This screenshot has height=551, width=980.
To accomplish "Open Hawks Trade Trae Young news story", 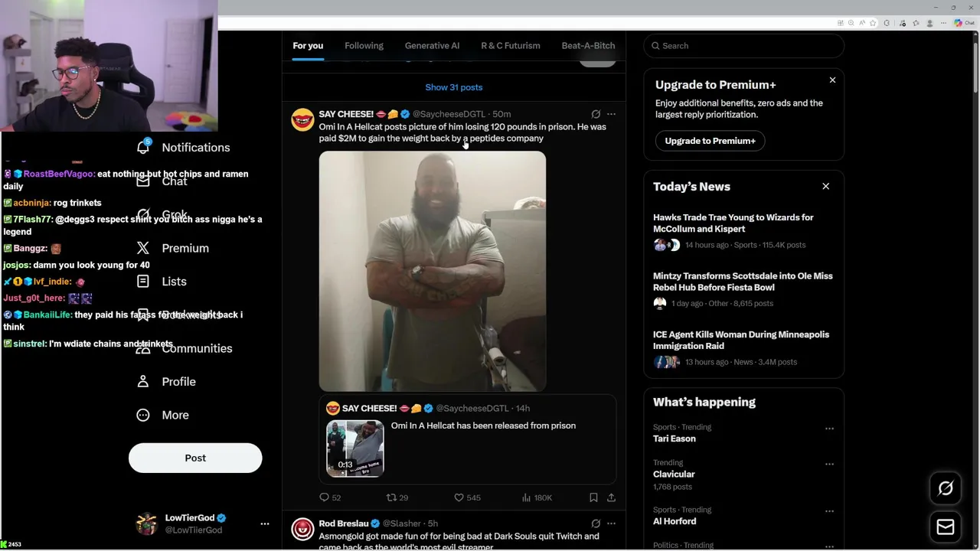I will click(743, 230).
